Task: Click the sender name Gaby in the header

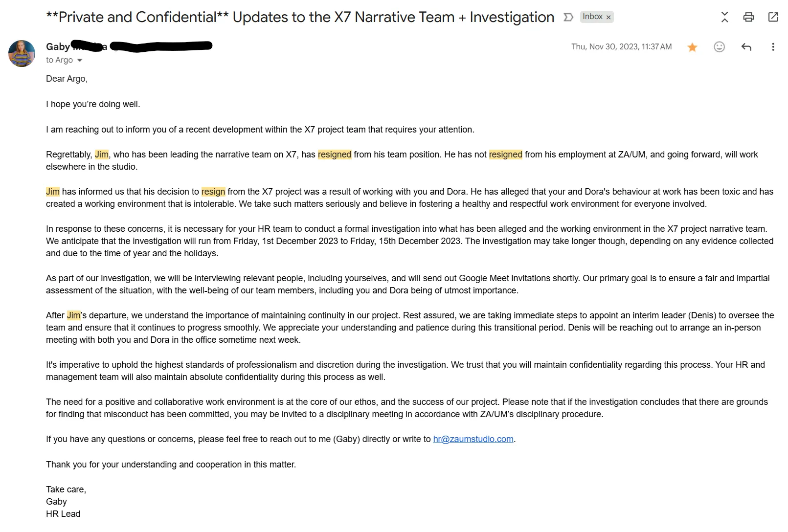Action: pyautogui.click(x=58, y=46)
